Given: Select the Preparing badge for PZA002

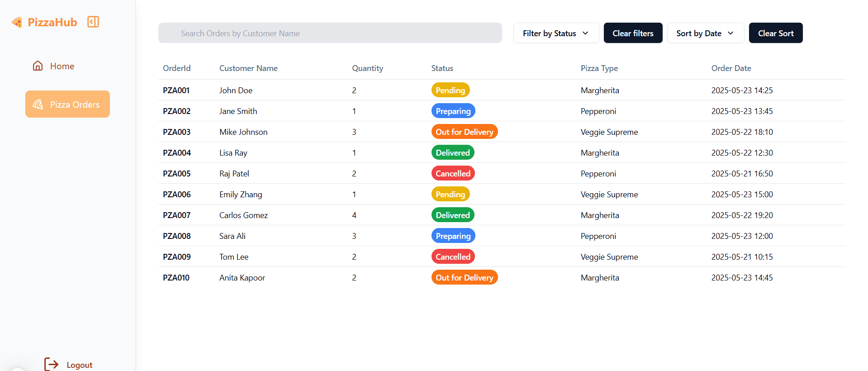Looking at the screenshot, I should (453, 111).
